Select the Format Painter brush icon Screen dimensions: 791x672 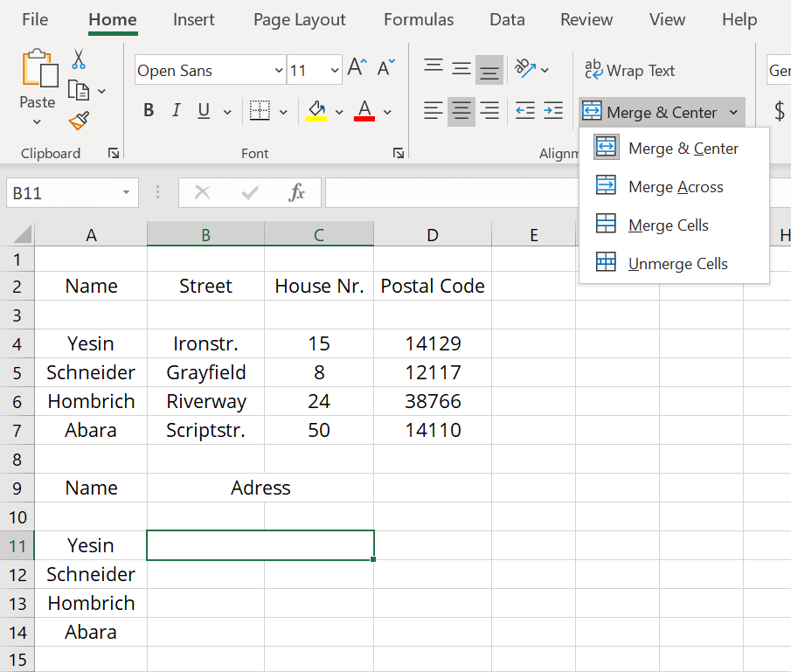click(79, 120)
